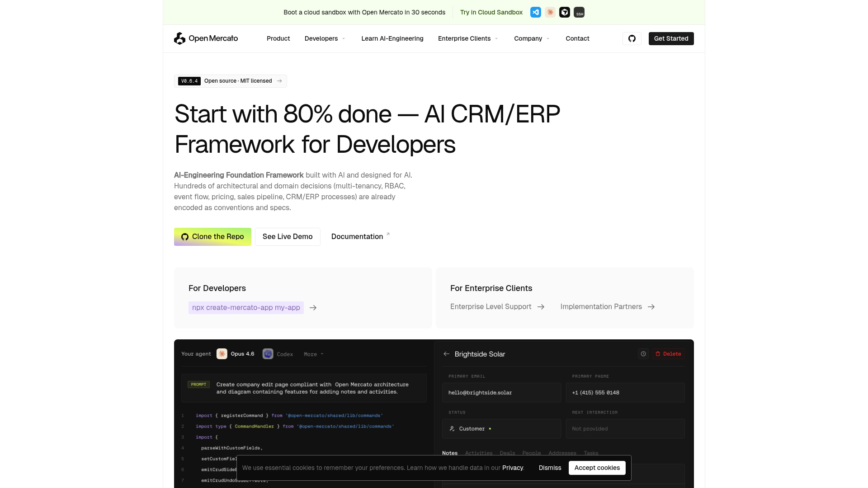
Task: Click the arrow in the MIT licensed badge
Action: tap(279, 81)
